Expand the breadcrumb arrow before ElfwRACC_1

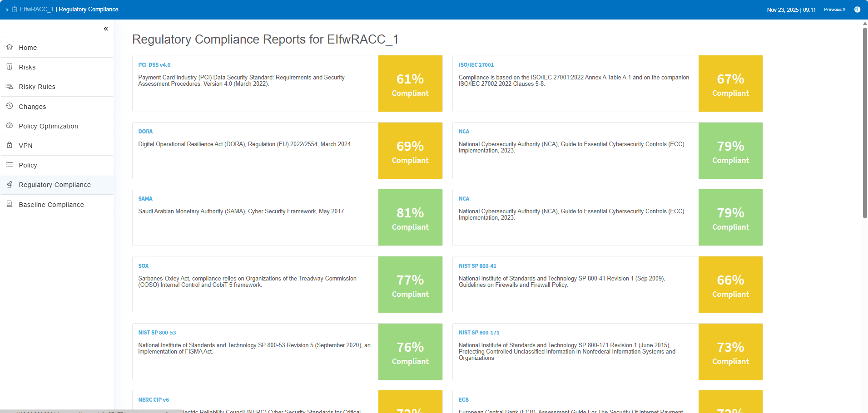(7, 10)
